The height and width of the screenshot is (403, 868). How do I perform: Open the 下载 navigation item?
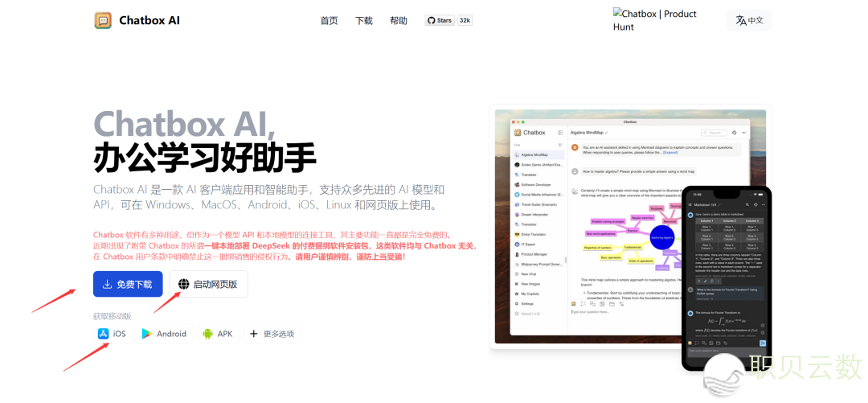[x=364, y=20]
